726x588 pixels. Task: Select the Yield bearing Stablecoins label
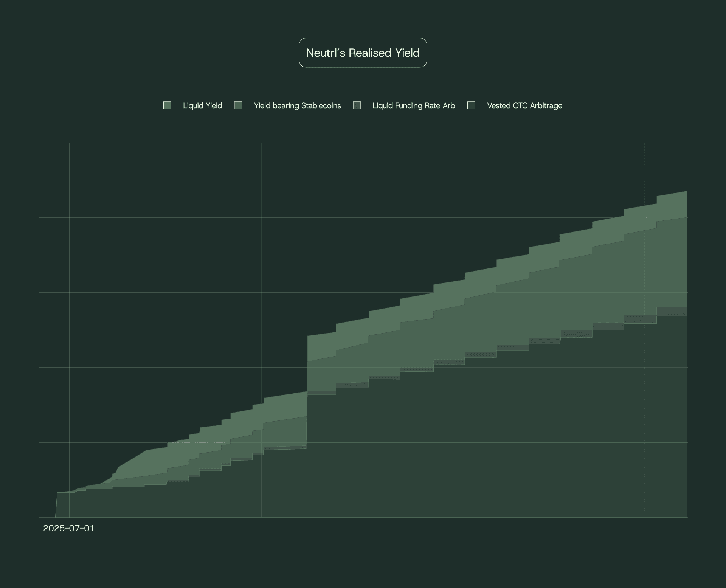pyautogui.click(x=297, y=105)
